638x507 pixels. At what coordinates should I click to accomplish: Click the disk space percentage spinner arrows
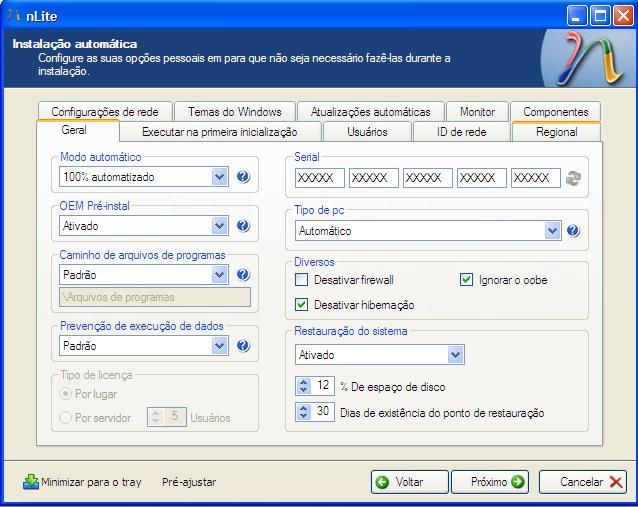click(304, 386)
